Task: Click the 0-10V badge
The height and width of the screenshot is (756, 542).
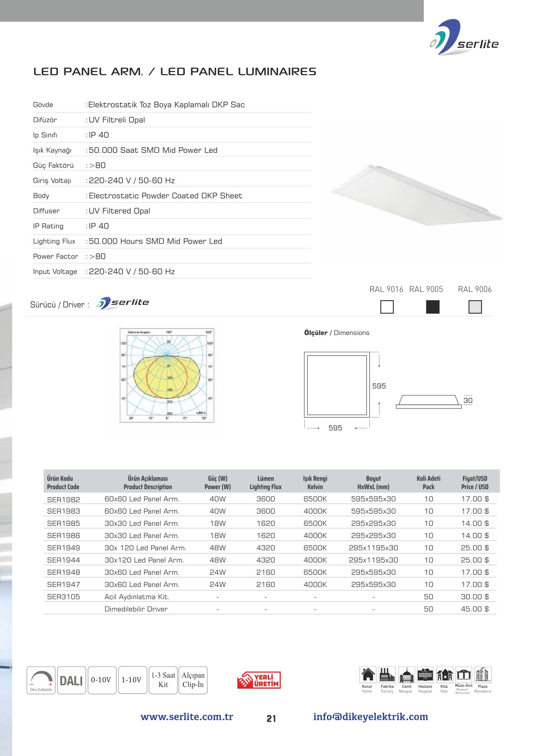Action: (102, 680)
